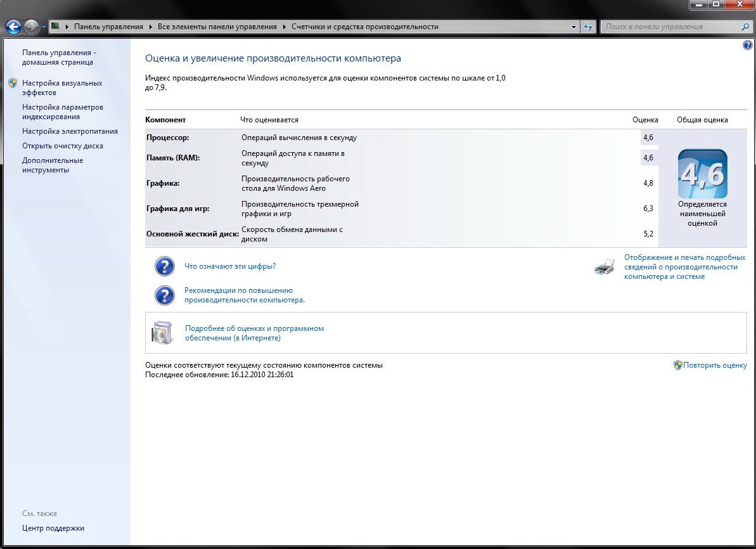Open Центр поддержки link
Image resolution: width=756 pixels, height=549 pixels.
[x=53, y=528]
